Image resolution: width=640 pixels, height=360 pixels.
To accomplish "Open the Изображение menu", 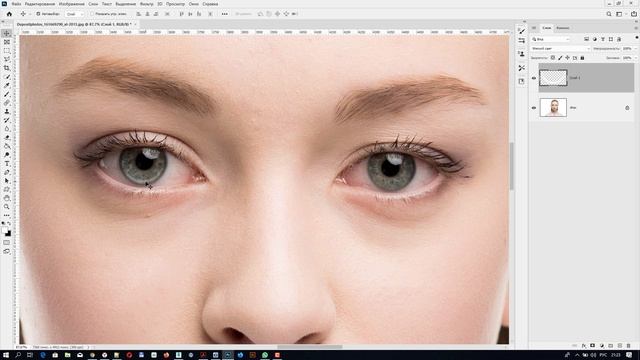I will click(x=71, y=4).
